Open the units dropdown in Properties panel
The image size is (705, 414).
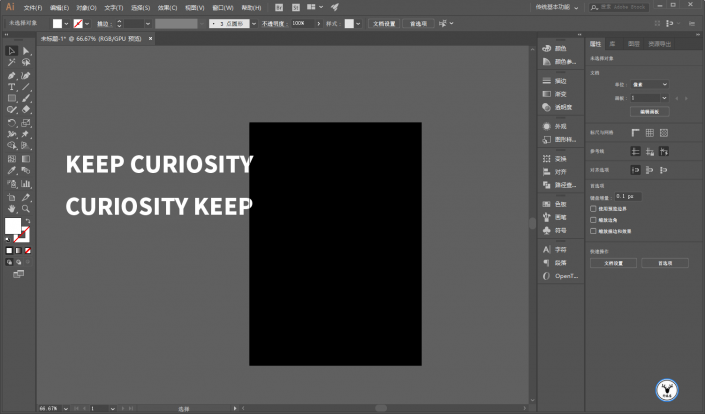click(650, 84)
